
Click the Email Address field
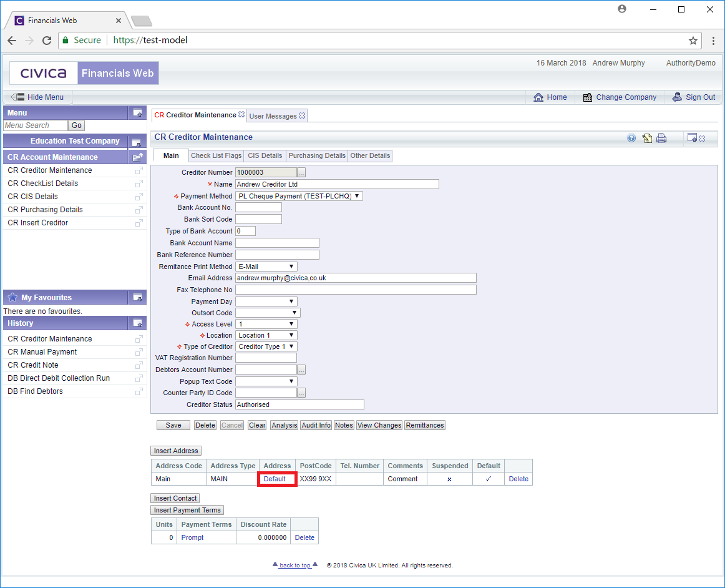356,278
